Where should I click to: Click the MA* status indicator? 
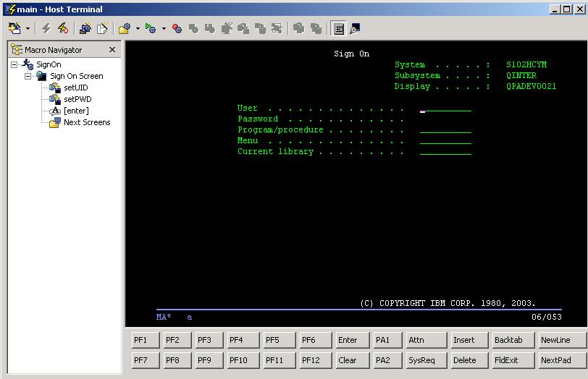(164, 317)
